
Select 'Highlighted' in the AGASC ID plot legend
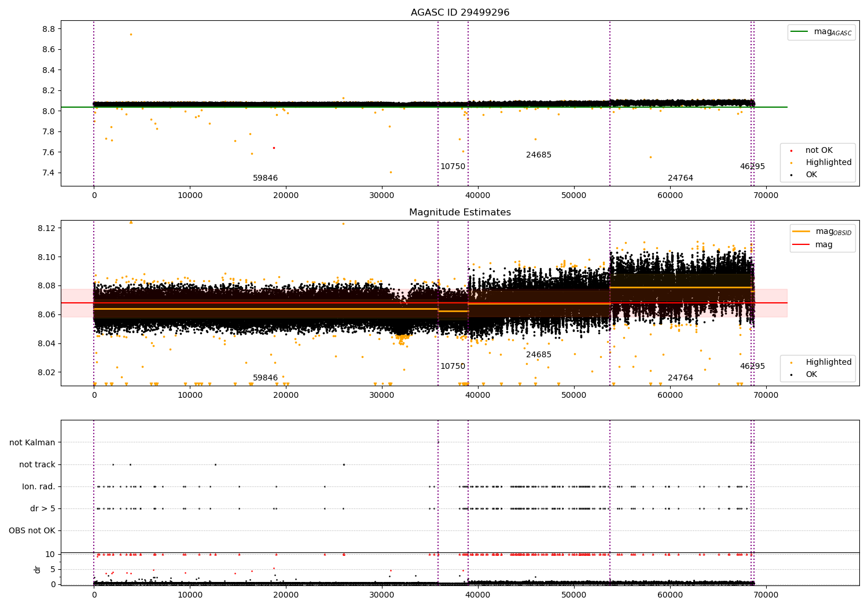click(x=828, y=163)
